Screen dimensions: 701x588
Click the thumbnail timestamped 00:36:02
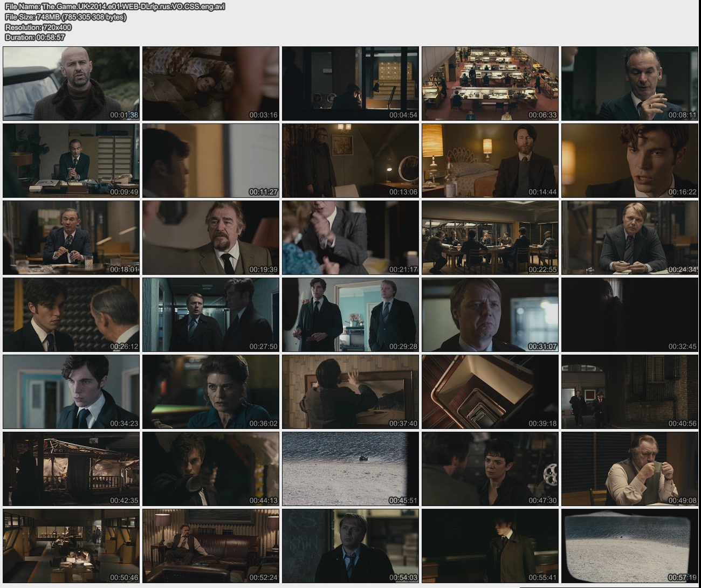tap(211, 392)
